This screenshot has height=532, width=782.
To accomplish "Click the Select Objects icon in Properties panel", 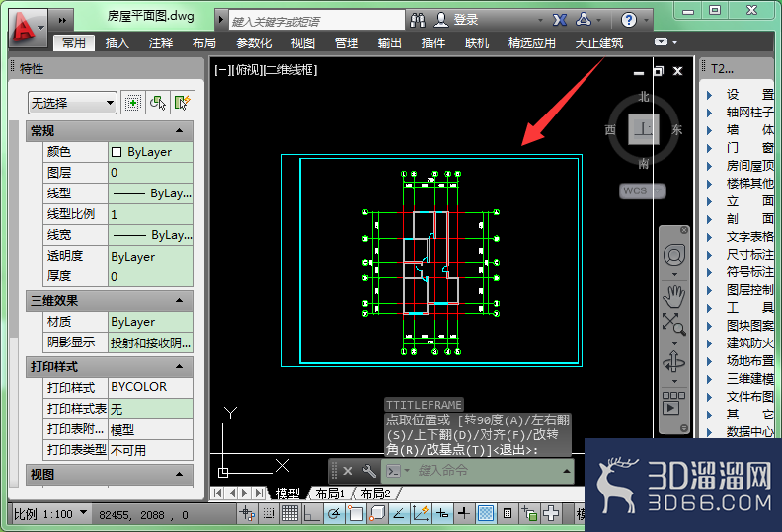I will [x=158, y=103].
